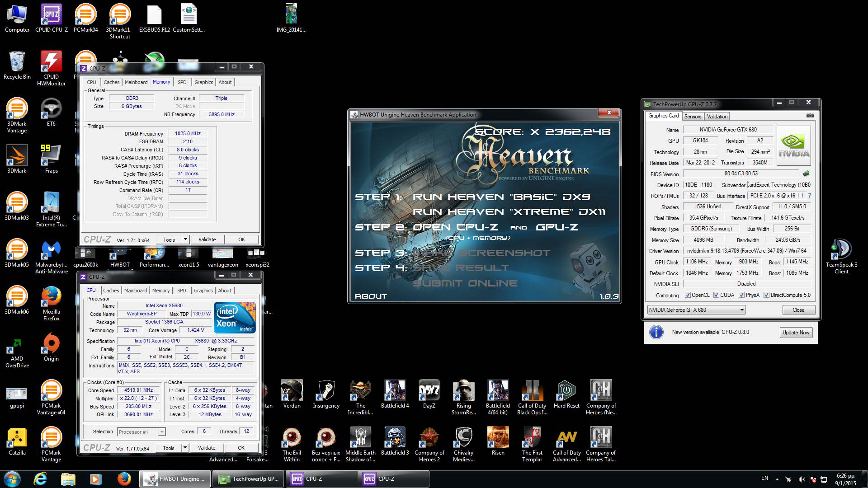Open Battlefield 4 desktop shortcut
Screen dimensions: 868x488
(395, 394)
